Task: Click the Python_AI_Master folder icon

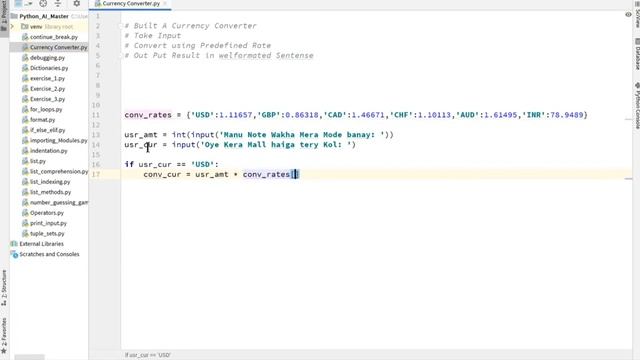Action: [14, 16]
